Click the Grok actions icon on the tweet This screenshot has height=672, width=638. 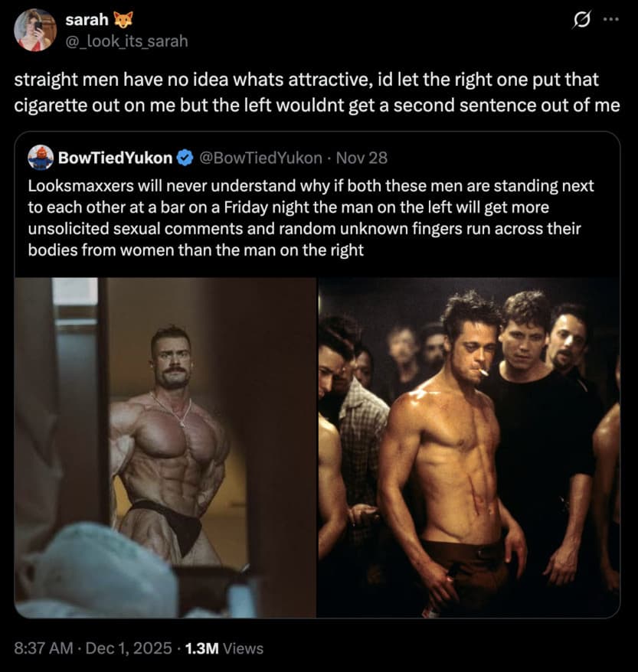pos(581,21)
